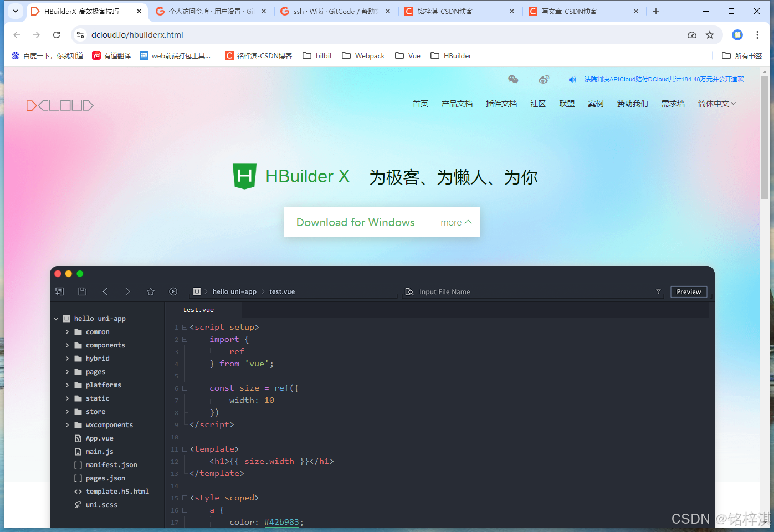Reload the page with the browser refresh icon
Viewport: 774px width, 532px height.
click(57, 35)
